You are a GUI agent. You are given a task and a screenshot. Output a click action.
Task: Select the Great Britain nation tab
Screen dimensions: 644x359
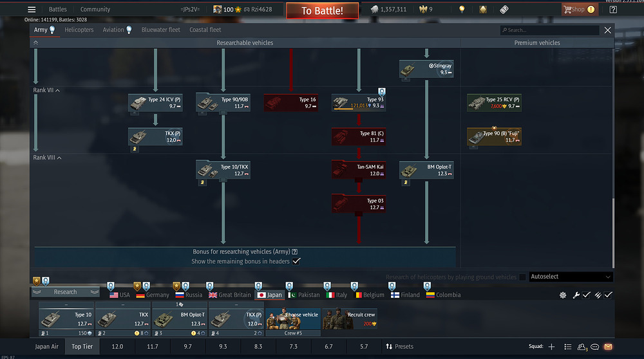coord(230,295)
